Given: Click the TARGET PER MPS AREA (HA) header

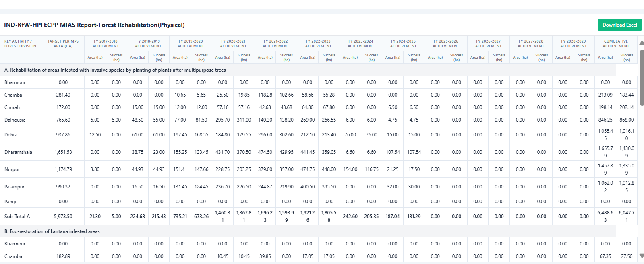Looking at the screenshot, I should [63, 43].
